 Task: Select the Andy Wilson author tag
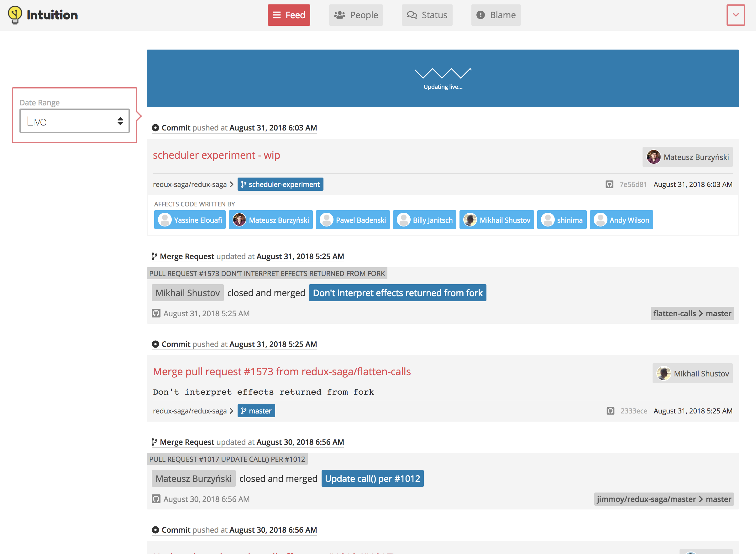pos(621,220)
